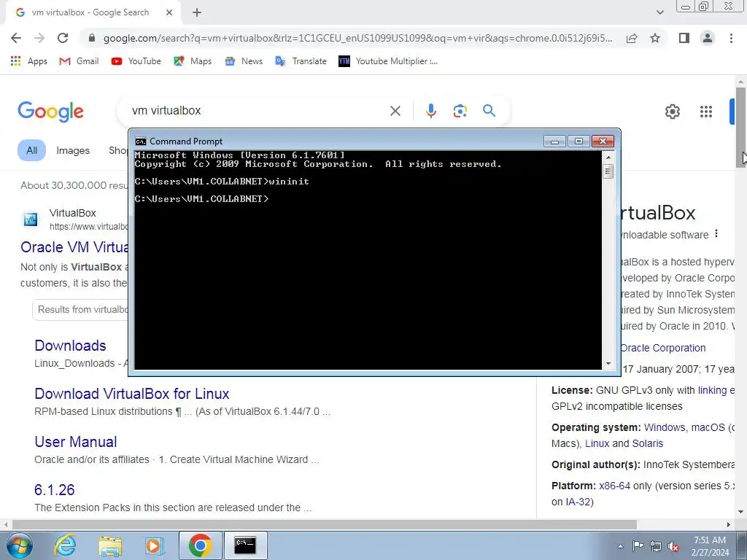This screenshot has height=560, width=747.
Task: Open Windows Media Player from taskbar
Action: coord(155,545)
